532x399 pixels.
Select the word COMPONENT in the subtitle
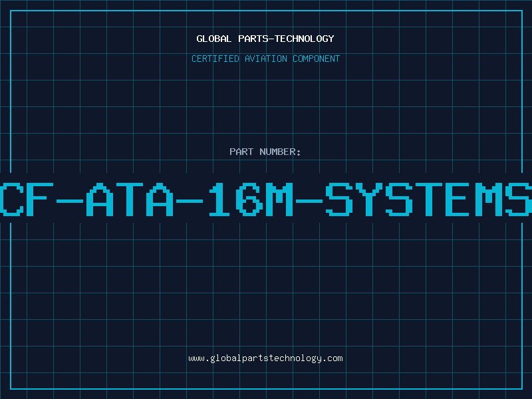coord(316,59)
